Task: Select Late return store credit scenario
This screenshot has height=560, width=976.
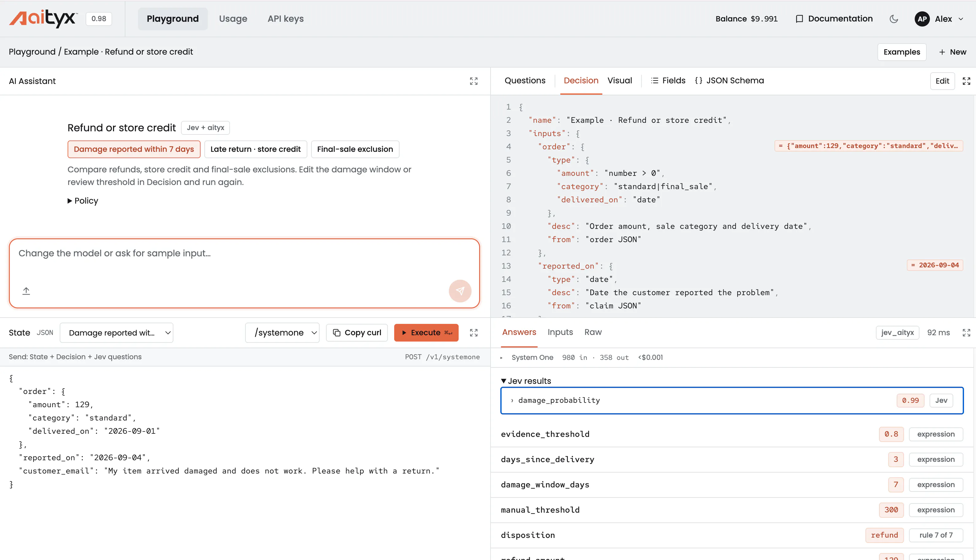Action: (256, 149)
